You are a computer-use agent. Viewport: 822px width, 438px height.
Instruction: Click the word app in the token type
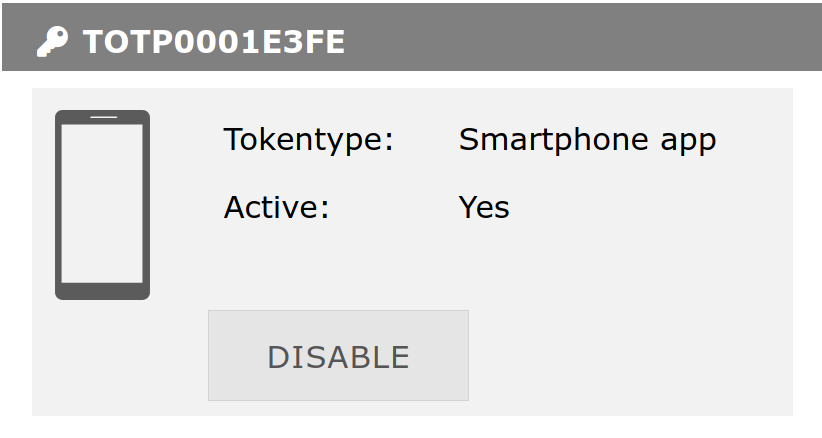(x=688, y=143)
